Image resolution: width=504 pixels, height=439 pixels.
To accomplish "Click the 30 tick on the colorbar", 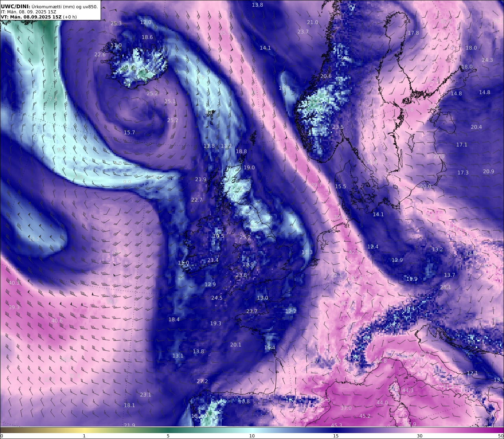I will click(x=420, y=436).
